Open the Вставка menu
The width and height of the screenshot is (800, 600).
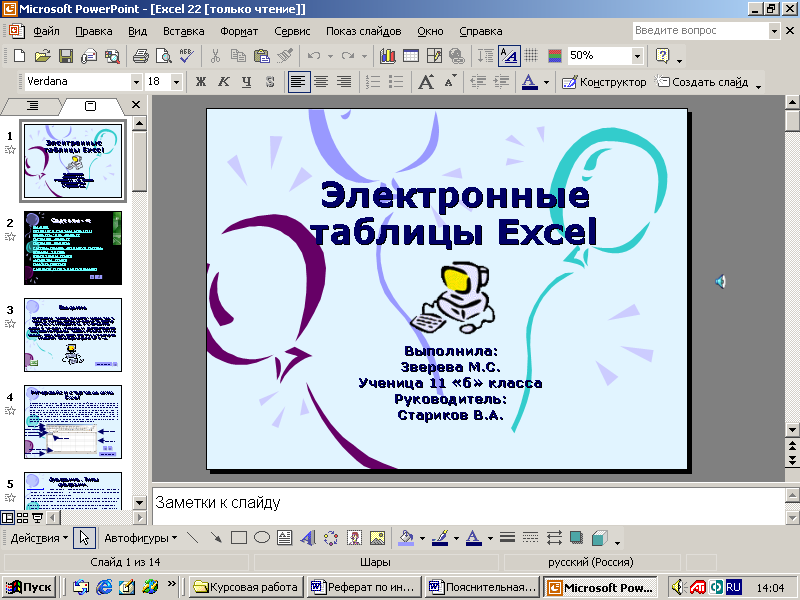(x=184, y=31)
